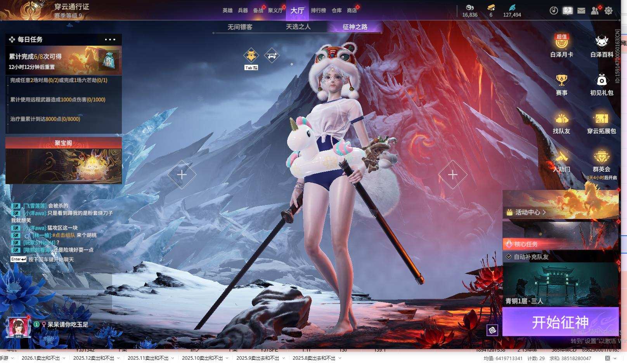The image size is (627, 364).
Task: Click the 活动中心 activity banner
Action: pyautogui.click(x=560, y=204)
